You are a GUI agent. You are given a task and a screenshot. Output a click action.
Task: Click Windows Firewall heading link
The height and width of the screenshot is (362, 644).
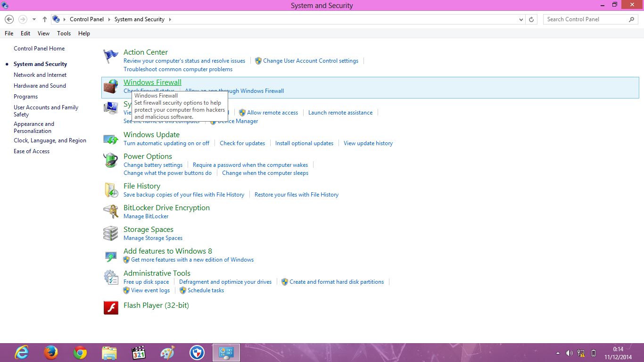pyautogui.click(x=152, y=82)
